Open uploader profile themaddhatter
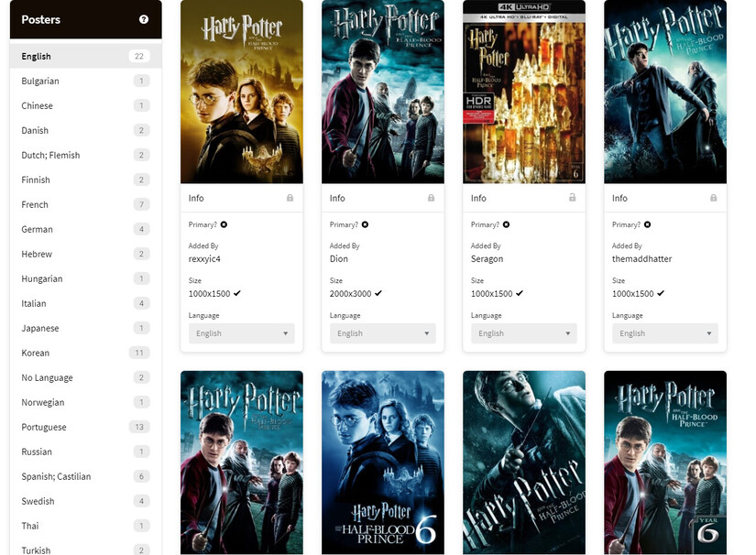Viewport: 756px width, 555px height. point(641,258)
